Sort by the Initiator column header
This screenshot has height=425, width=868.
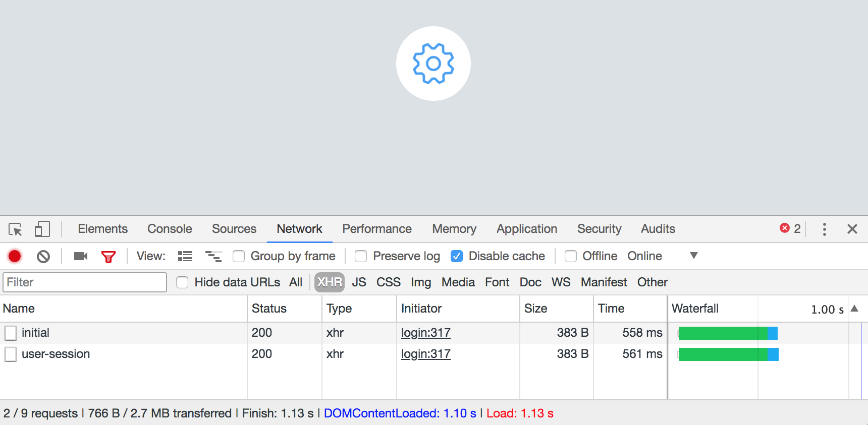(x=458, y=309)
